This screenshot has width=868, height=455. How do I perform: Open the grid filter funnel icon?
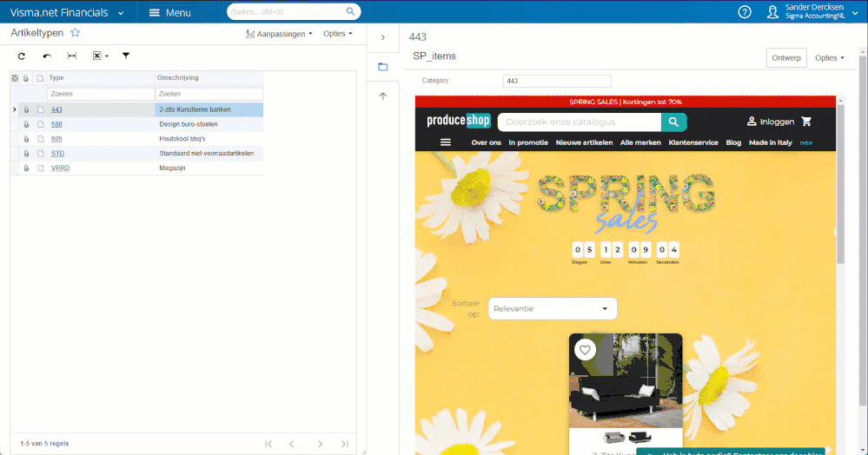(126, 56)
